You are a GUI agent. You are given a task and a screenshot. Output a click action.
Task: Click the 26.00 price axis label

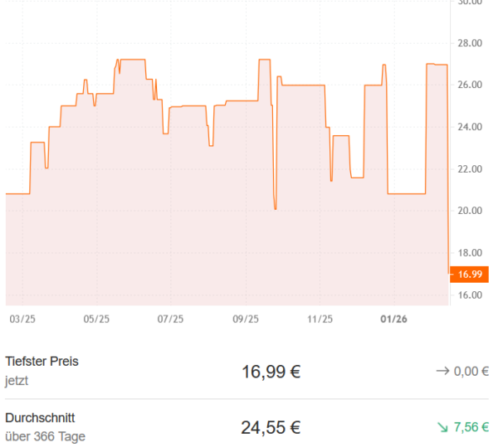[470, 85]
